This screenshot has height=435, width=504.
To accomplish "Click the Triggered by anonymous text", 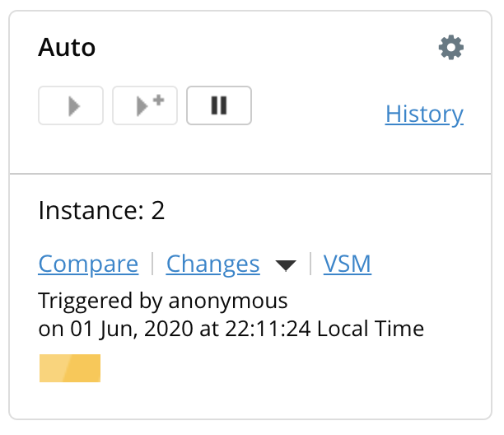I will pyautogui.click(x=163, y=300).
